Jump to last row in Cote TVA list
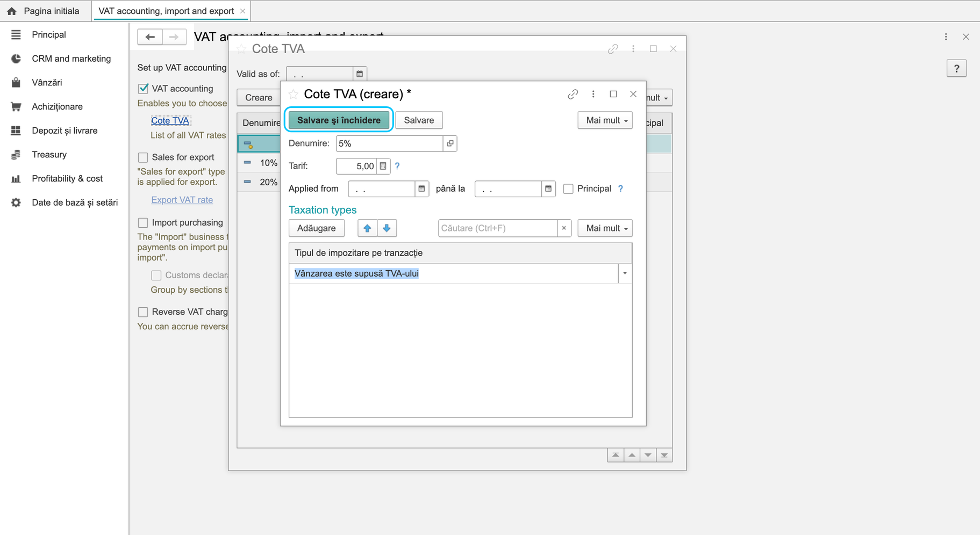 point(664,456)
